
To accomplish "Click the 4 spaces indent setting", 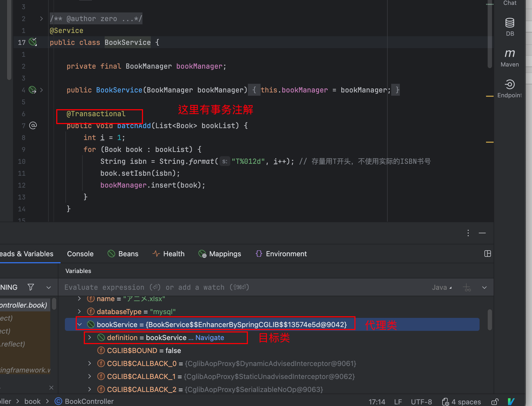I will tap(466, 402).
